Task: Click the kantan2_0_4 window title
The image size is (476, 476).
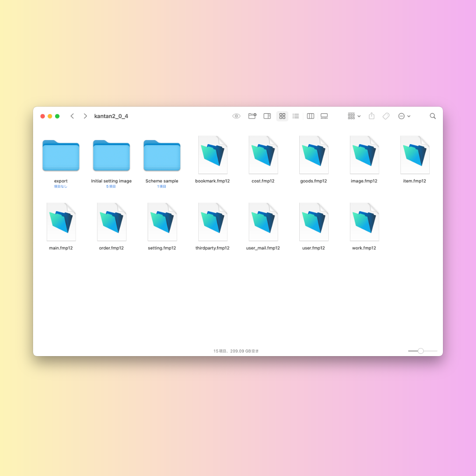Action: click(111, 116)
